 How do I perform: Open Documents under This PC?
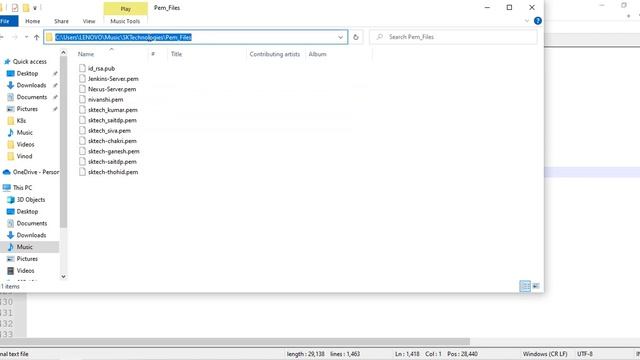[x=31, y=223]
